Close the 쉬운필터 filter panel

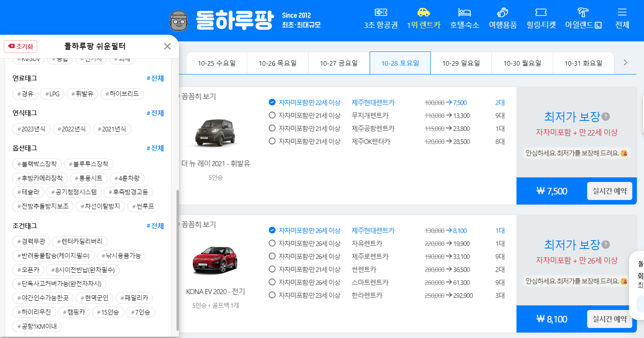coord(167,46)
